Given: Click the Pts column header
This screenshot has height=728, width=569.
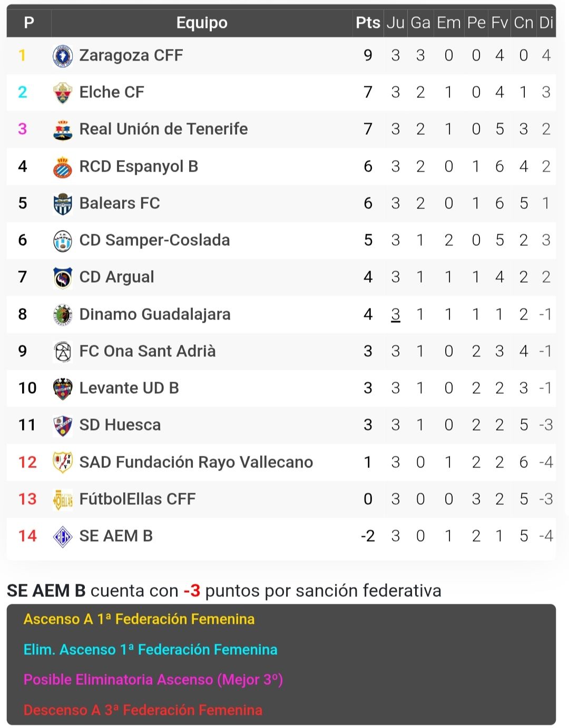Looking at the screenshot, I should pos(368,23).
